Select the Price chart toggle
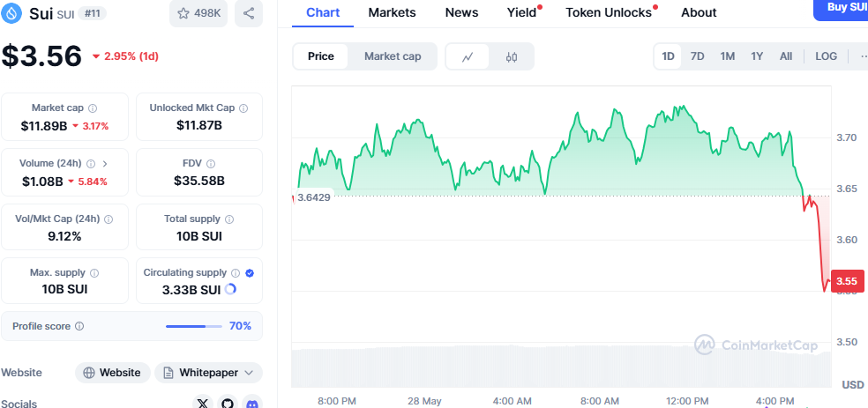Image resolution: width=868 pixels, height=408 pixels. (x=321, y=56)
